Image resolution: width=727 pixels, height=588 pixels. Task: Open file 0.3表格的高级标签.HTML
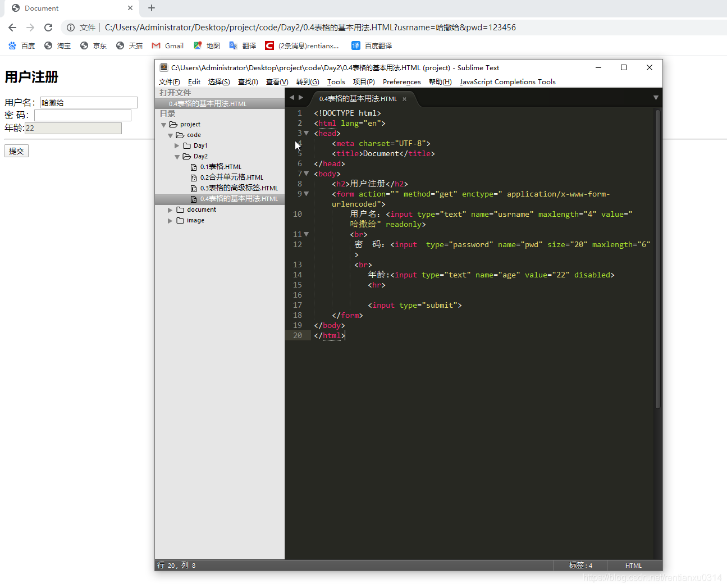pos(239,188)
